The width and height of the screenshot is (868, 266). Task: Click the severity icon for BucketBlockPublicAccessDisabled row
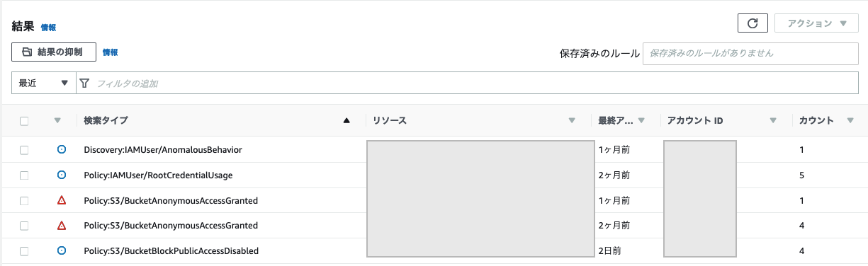pos(62,250)
